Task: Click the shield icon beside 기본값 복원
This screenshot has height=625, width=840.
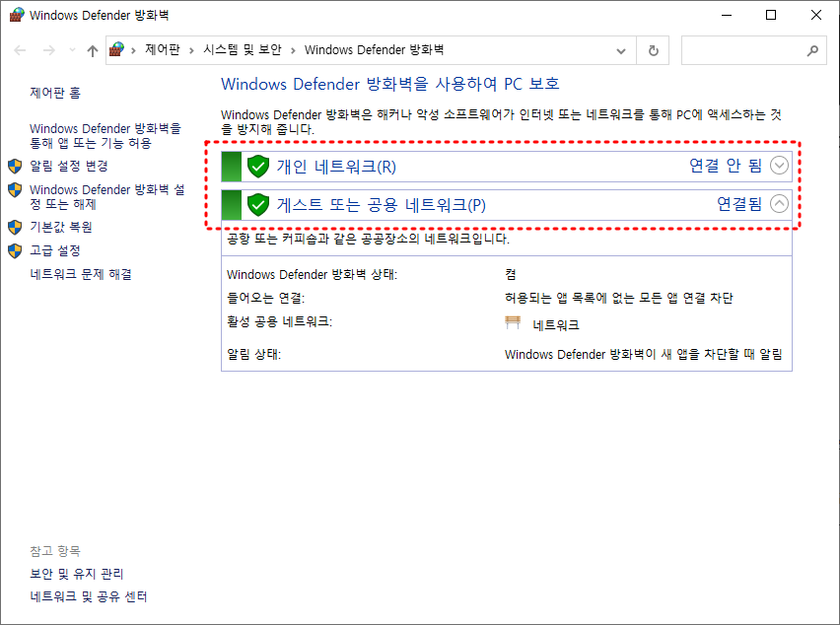Action: (15, 227)
